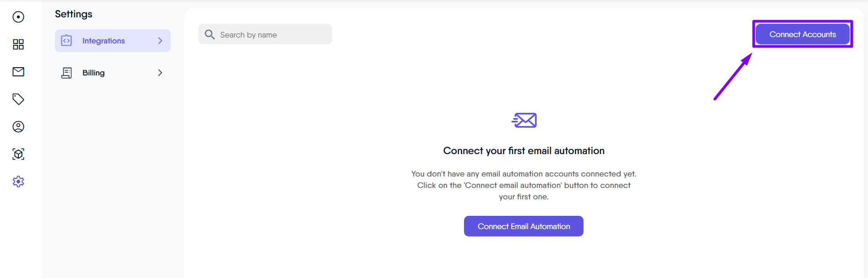Viewport: 868px width, 278px height.
Task: Open the settings gear sidebar icon
Action: pyautogui.click(x=18, y=182)
